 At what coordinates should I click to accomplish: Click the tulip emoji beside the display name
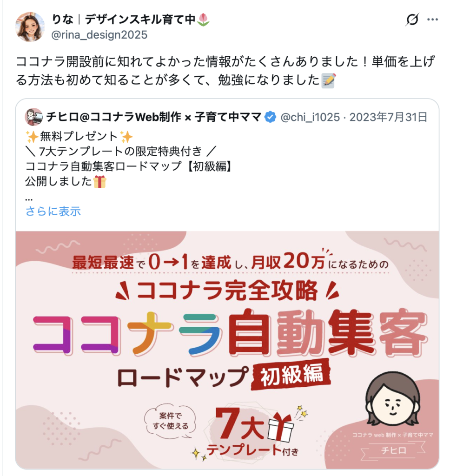[203, 20]
